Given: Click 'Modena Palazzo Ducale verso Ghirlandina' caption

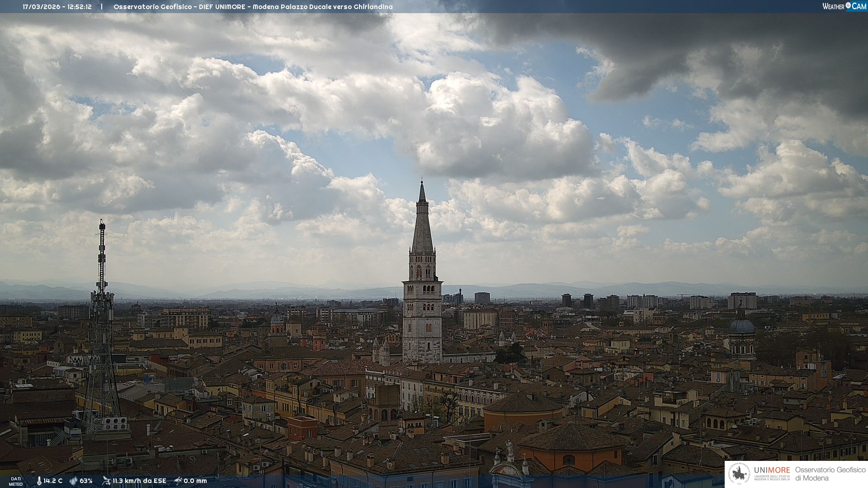Looking at the screenshot, I should (322, 7).
